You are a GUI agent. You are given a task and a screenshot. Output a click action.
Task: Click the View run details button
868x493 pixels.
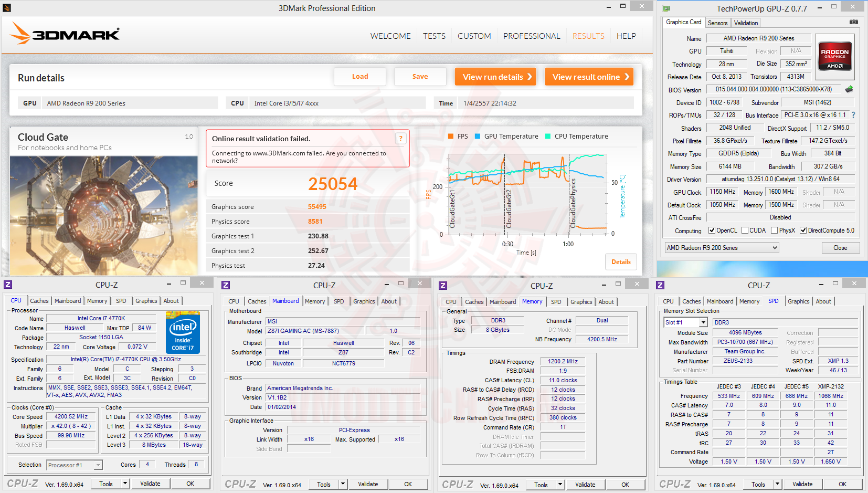(495, 77)
